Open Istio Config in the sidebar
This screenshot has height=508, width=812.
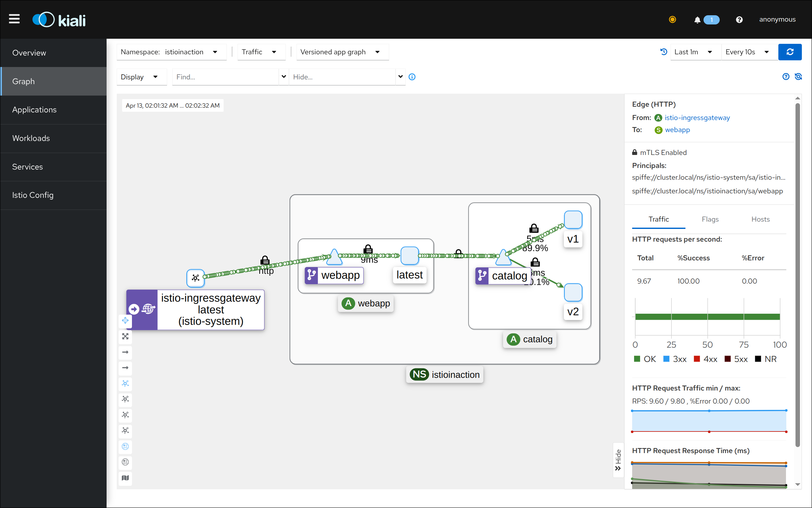pyautogui.click(x=53, y=195)
